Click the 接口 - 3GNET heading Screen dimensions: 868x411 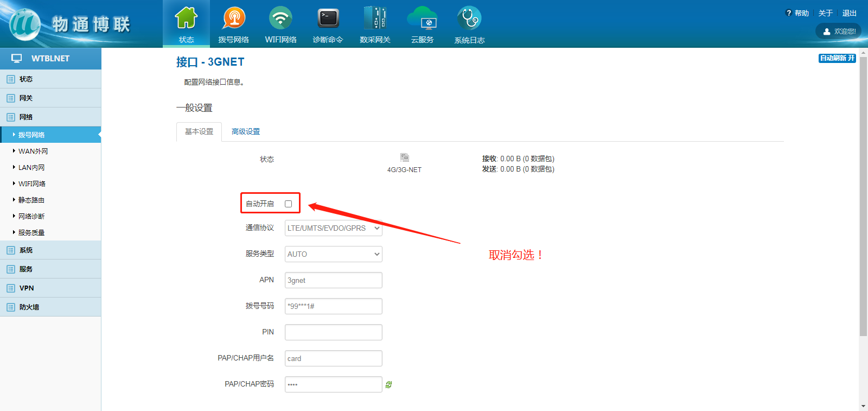[210, 62]
